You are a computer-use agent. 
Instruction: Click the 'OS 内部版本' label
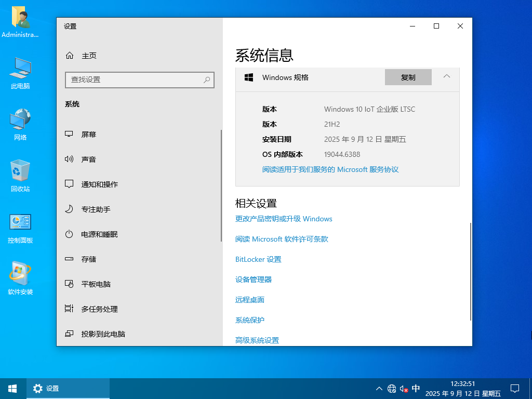(283, 154)
